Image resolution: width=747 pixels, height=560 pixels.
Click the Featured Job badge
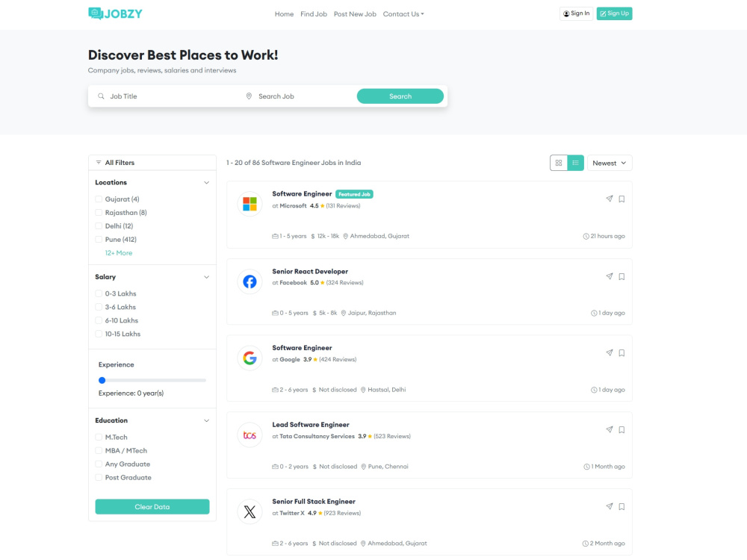click(354, 194)
